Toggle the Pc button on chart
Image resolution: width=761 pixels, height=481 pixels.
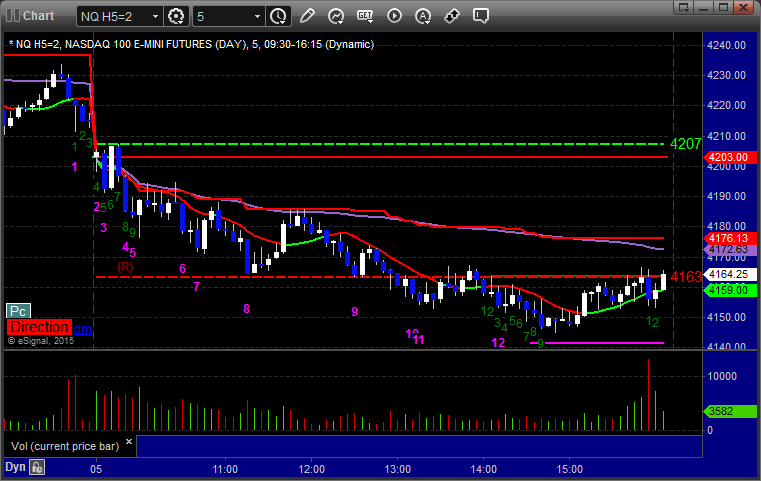[17, 311]
